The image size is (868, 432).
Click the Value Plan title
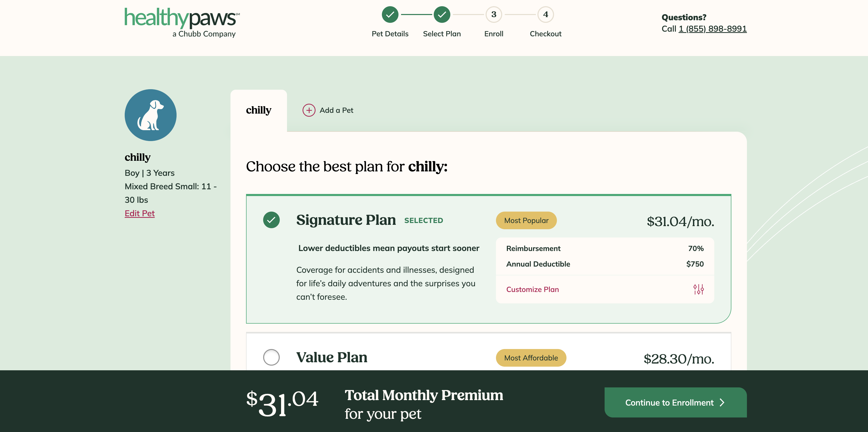pos(332,357)
